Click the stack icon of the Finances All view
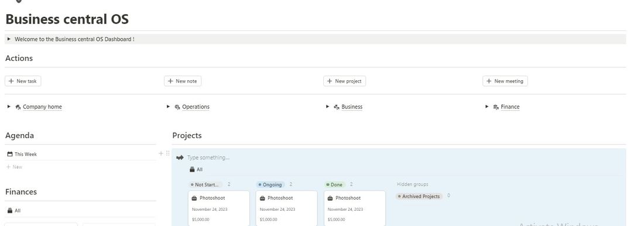The height and width of the screenshot is (226, 644). 10,210
